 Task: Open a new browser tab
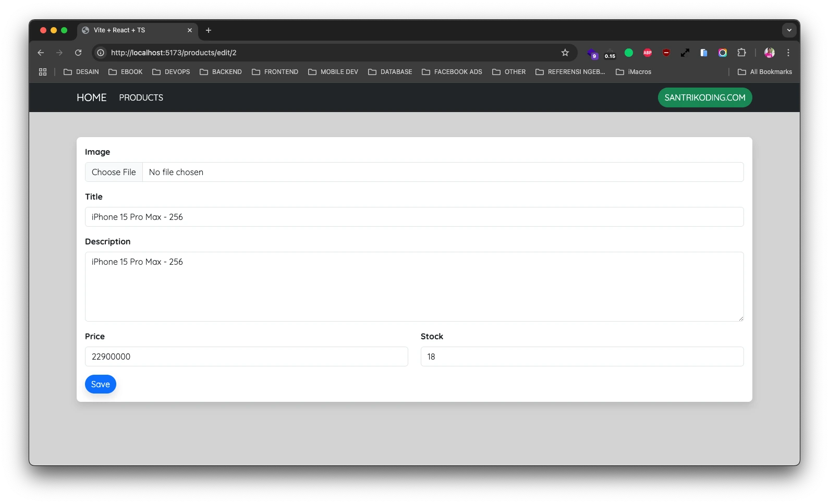point(209,30)
